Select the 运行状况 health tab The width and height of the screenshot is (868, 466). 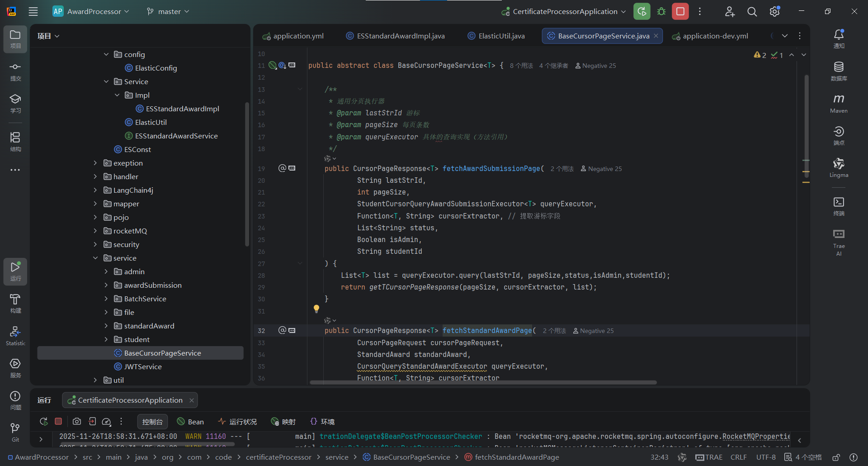tap(237, 422)
